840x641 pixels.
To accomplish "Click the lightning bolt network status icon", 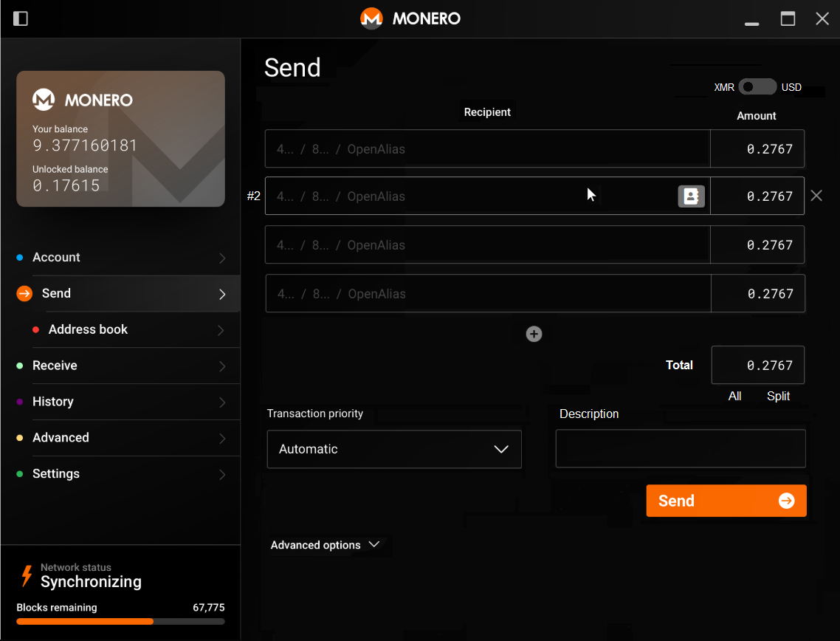I will 27,575.
